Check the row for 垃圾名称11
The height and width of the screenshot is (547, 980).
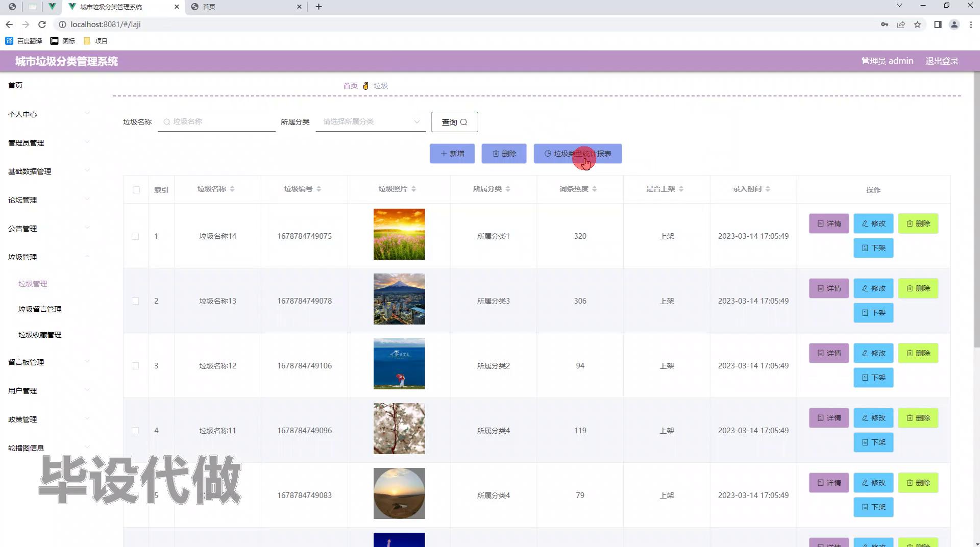135,431
